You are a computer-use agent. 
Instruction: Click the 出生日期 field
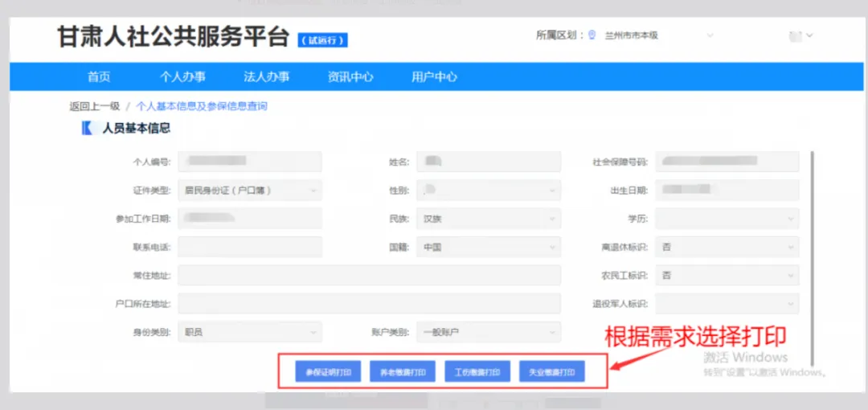coord(727,191)
